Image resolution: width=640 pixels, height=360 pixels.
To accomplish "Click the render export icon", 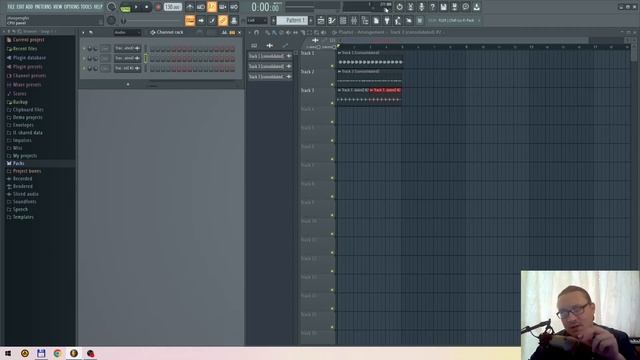I will (455, 7).
